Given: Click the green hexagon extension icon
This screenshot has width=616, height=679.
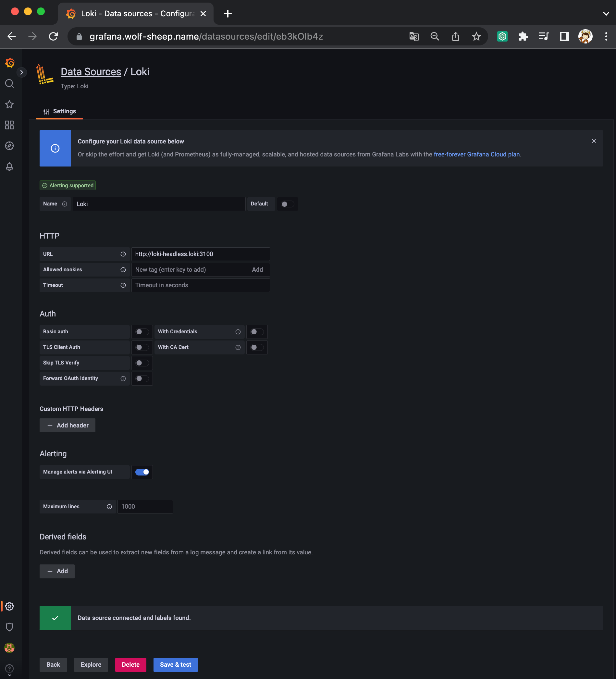Looking at the screenshot, I should coord(502,36).
